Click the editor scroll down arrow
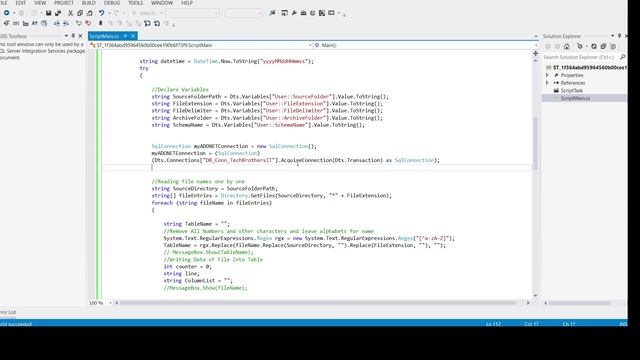Viewport: 640px width, 360px height. (536, 296)
